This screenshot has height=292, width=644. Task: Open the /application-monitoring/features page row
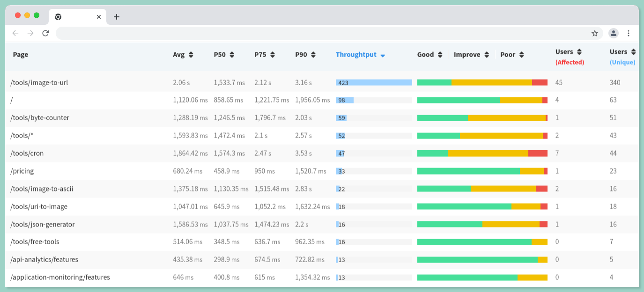pos(322,277)
